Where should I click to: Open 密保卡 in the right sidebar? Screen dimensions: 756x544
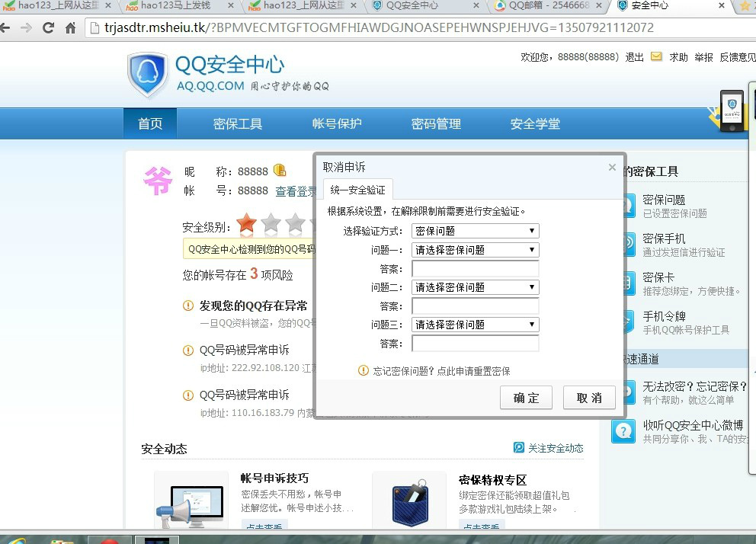658,277
